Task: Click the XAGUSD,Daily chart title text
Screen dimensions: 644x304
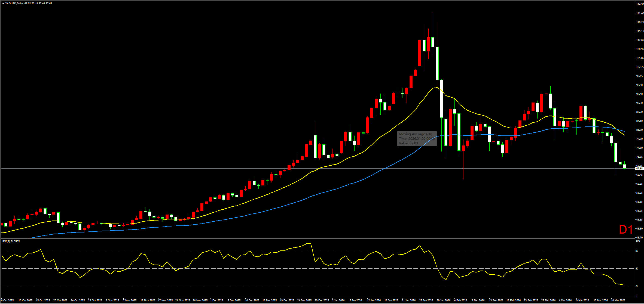Action: click(x=14, y=4)
